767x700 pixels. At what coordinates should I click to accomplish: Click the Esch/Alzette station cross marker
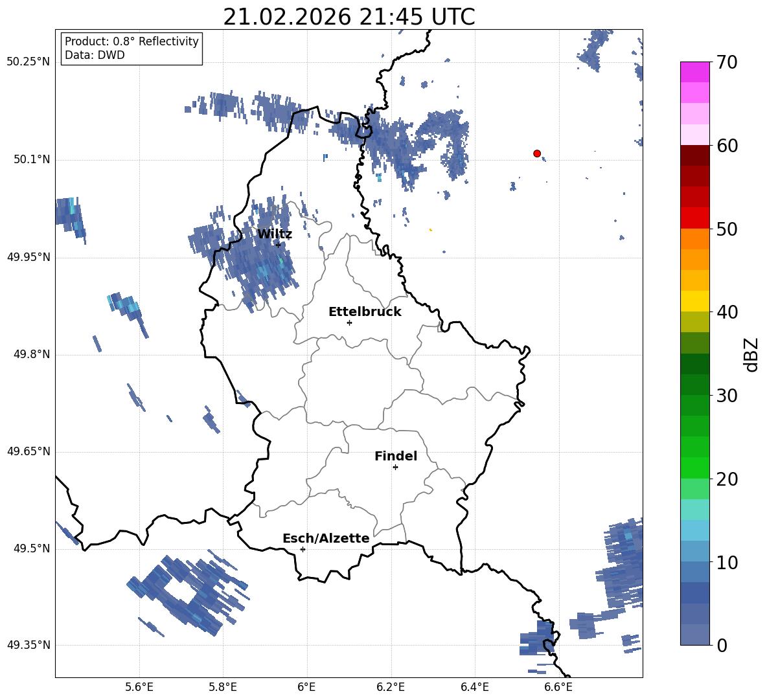[303, 549]
